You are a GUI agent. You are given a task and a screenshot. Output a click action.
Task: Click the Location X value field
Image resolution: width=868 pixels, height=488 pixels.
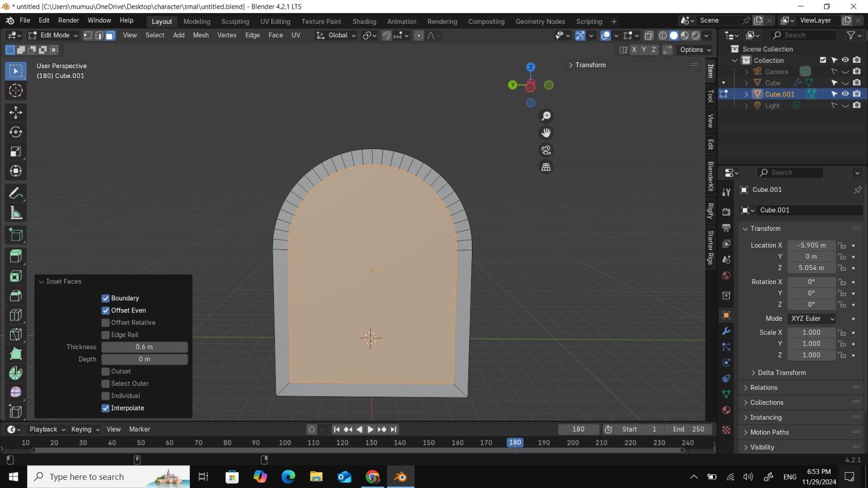[x=812, y=246]
